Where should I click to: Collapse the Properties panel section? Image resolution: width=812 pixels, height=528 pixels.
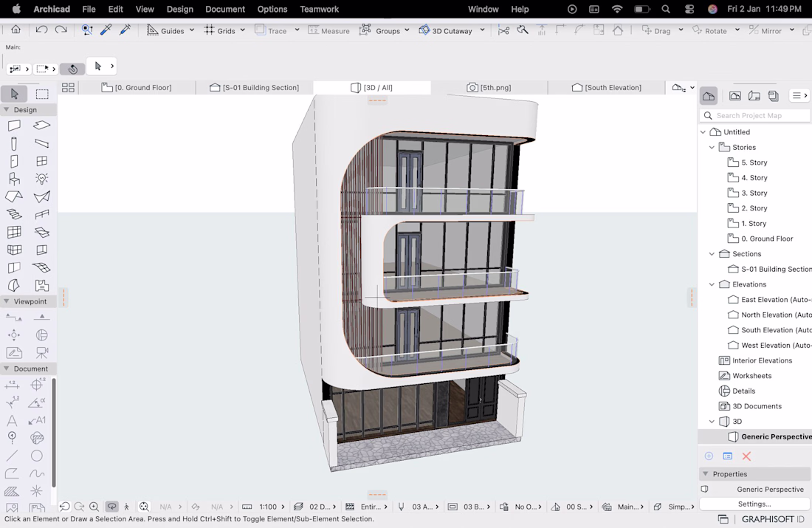pyautogui.click(x=705, y=473)
